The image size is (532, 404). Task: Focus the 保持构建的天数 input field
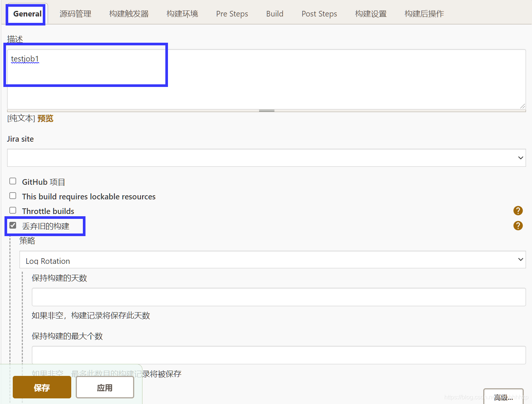click(279, 297)
